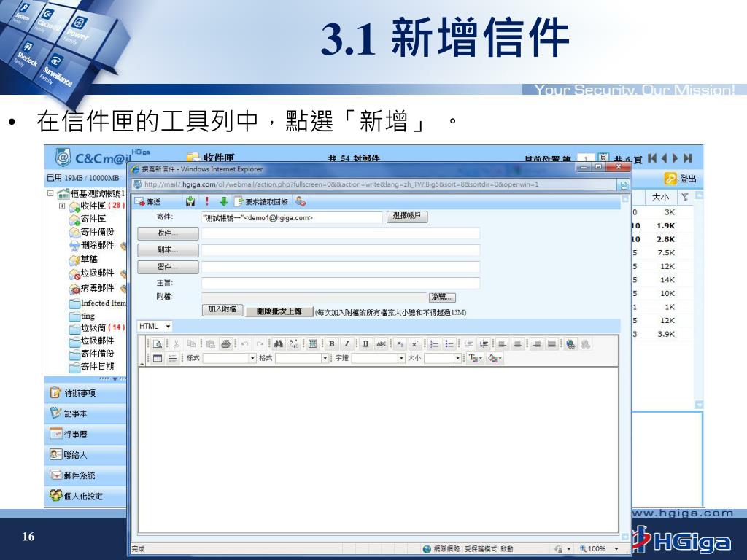This screenshot has height=560, width=747.
Task: Click the save draft floppy icon
Action: coord(190,202)
